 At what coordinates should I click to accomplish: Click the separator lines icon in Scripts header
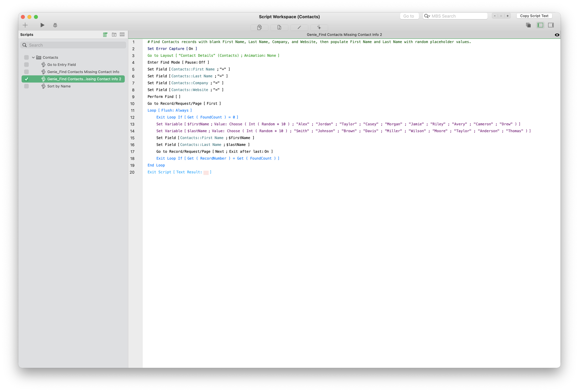[122, 35]
